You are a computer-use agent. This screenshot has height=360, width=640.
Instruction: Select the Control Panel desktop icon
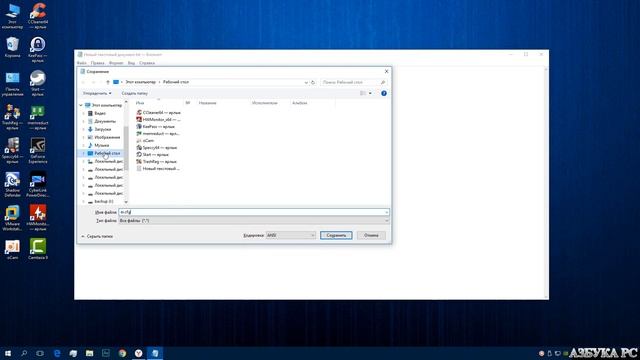click(x=12, y=83)
